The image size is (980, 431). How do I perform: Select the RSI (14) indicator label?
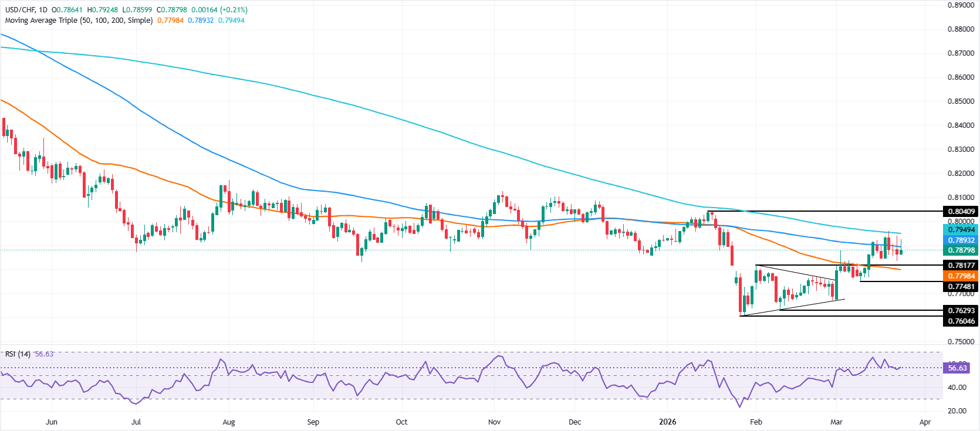(x=18, y=354)
